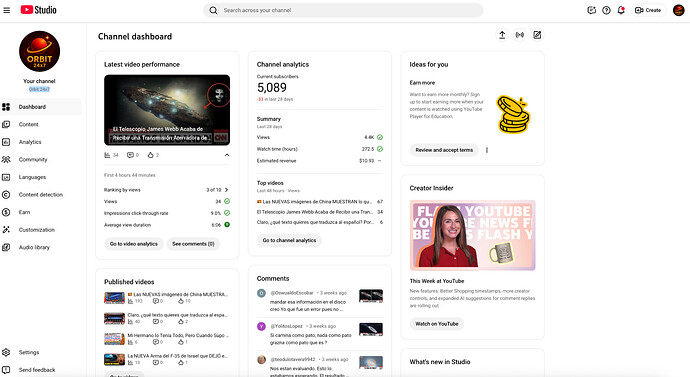Image resolution: width=690 pixels, height=377 pixels.
Task: Click the green check beside Views 4.4K
Action: (x=380, y=137)
